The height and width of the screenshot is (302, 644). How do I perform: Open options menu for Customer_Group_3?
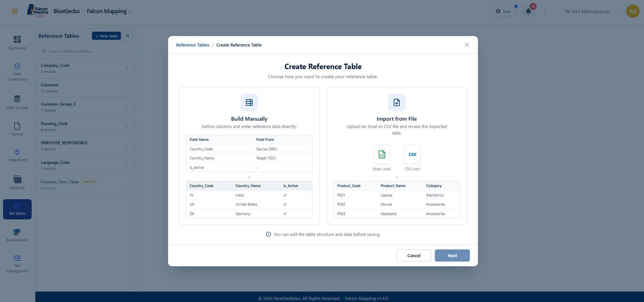[x=127, y=107]
